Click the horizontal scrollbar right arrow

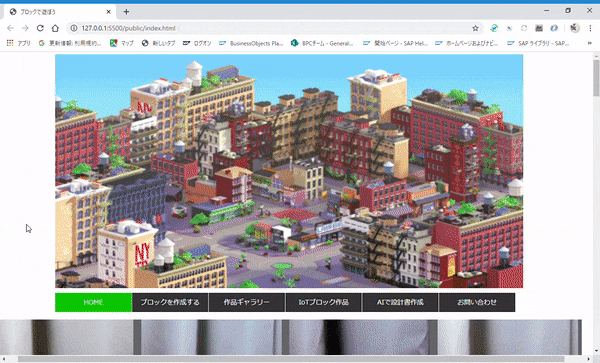point(589,359)
